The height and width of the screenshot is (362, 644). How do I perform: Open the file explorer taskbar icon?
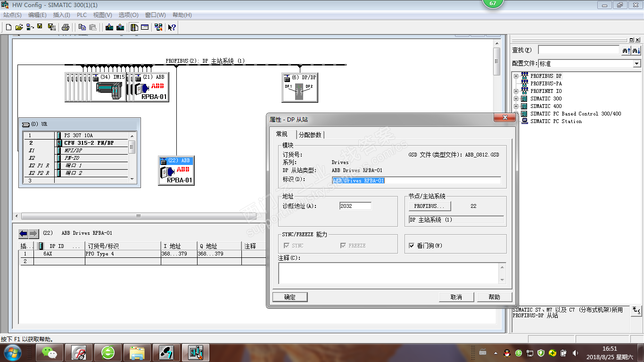click(137, 352)
